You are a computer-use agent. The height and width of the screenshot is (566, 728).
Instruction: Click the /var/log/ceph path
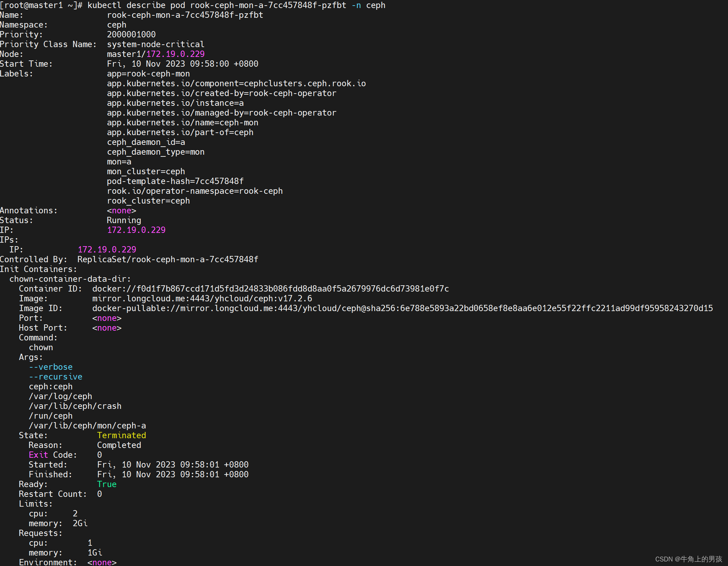pos(60,396)
